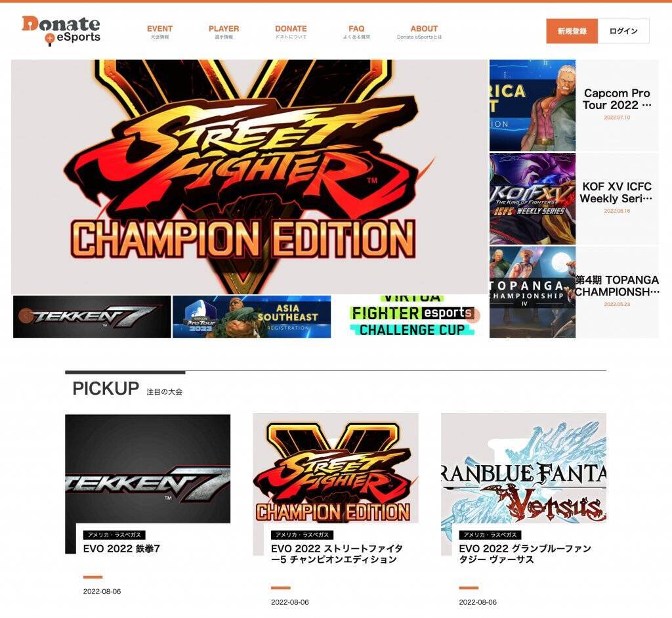Viewport: 672px width, 618px height.
Task: Select the Virtua Fighter esports Challenge Cup thumbnail
Action: pos(411,317)
